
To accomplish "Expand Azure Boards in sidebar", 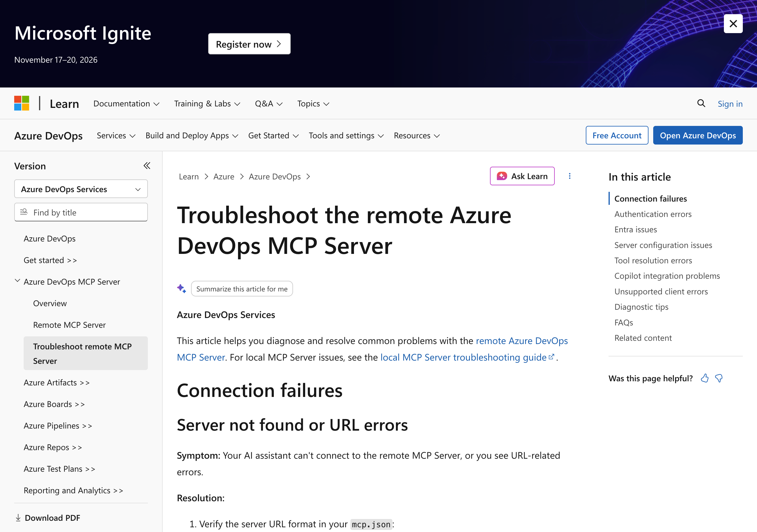I will (54, 404).
